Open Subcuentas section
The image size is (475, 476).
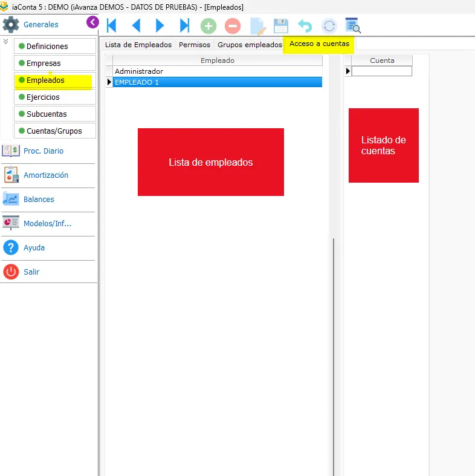(x=55, y=114)
